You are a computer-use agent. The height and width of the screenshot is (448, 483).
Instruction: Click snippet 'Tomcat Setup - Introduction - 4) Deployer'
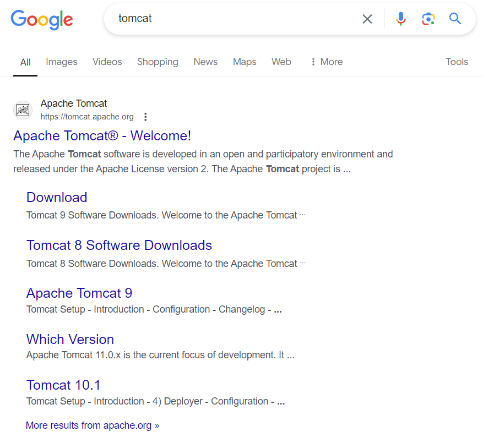155,401
